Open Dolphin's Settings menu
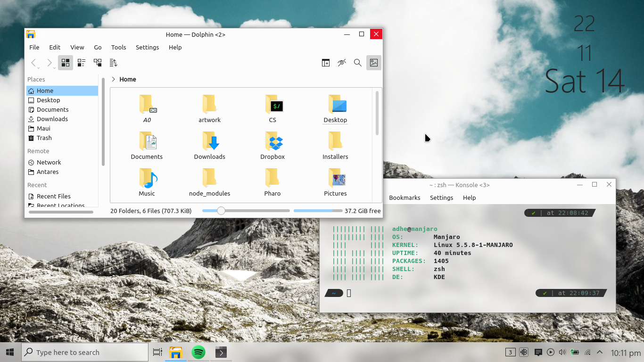 [148, 47]
